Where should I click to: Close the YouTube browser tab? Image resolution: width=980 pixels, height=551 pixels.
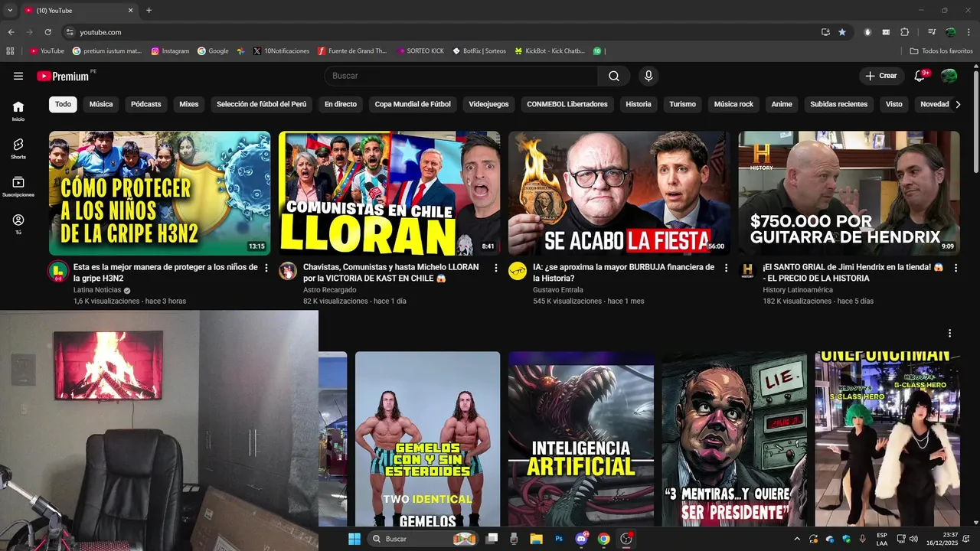tap(130, 11)
